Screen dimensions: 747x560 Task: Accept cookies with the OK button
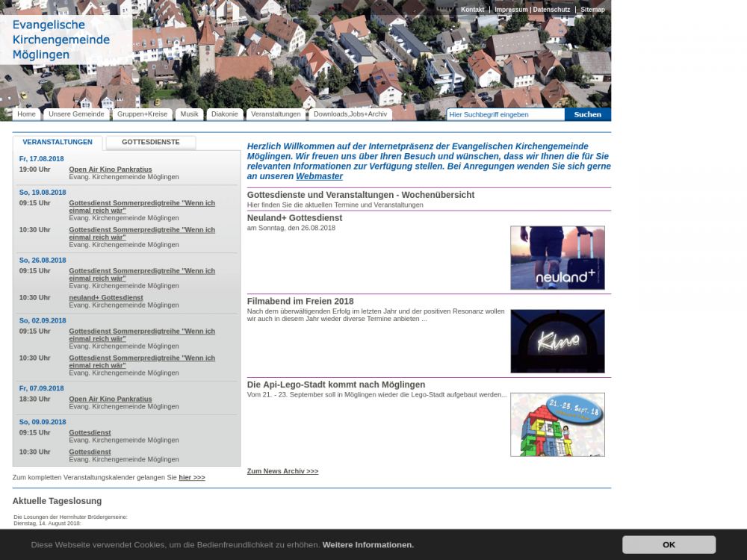point(669,544)
